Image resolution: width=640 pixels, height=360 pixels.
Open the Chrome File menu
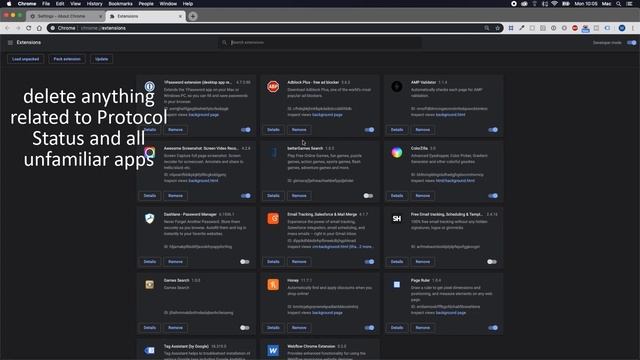(46, 4)
